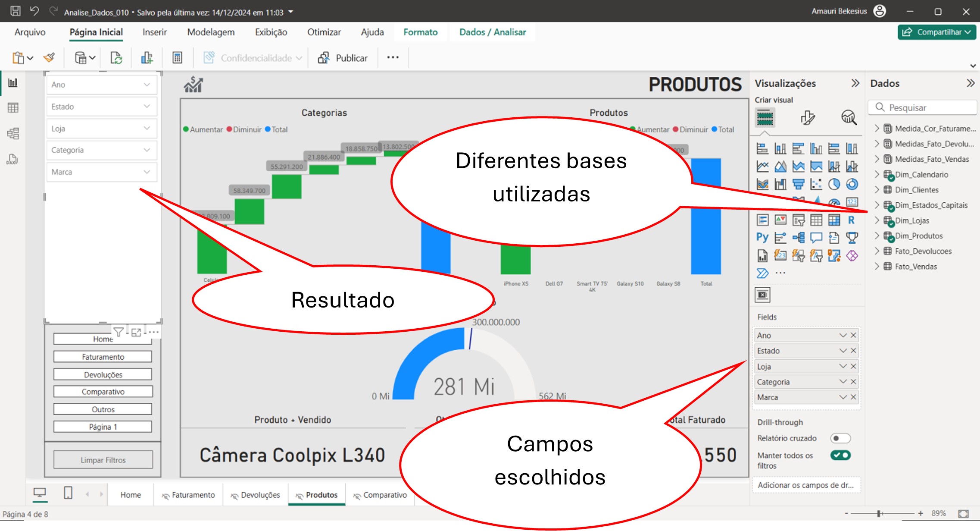The width and height of the screenshot is (980, 531).
Task: Select the line chart visual
Action: [x=762, y=166]
